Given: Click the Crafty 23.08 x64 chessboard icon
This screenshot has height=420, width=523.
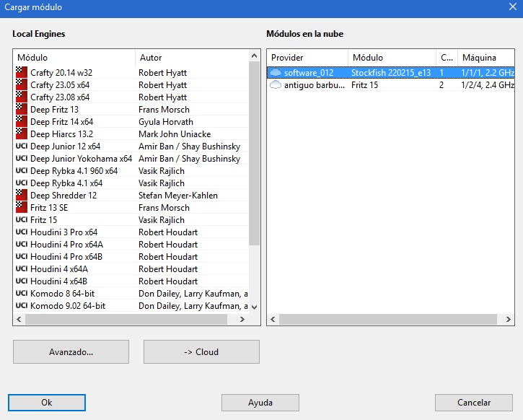Looking at the screenshot, I should (x=22, y=97).
